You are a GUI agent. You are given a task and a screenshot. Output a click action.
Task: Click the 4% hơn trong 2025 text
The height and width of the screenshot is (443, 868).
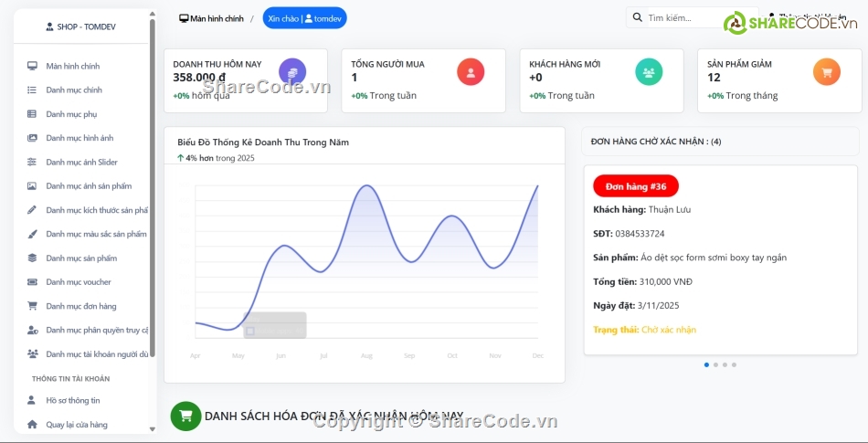[x=216, y=158]
